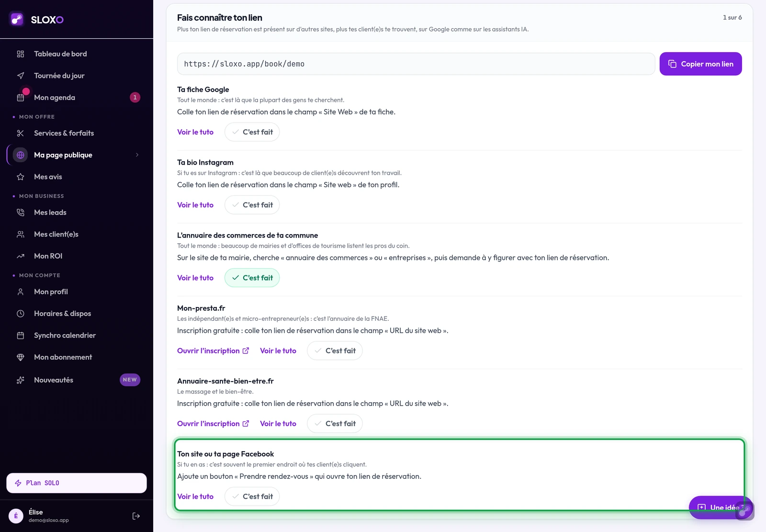Viewport: 766px width, 532px height.
Task: Click Élise's avatar circle
Action: pyautogui.click(x=16, y=516)
